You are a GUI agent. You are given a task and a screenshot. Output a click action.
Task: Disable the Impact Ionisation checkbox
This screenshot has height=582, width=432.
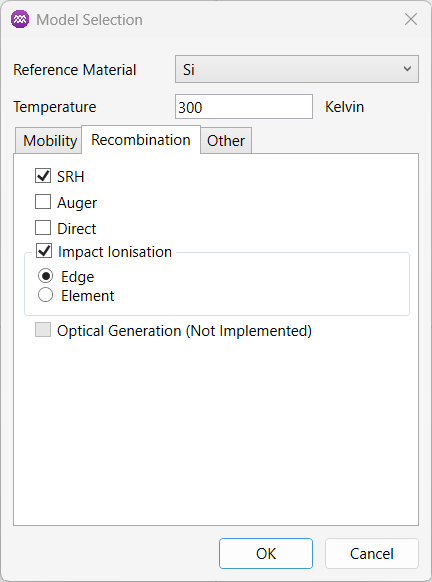coord(44,251)
